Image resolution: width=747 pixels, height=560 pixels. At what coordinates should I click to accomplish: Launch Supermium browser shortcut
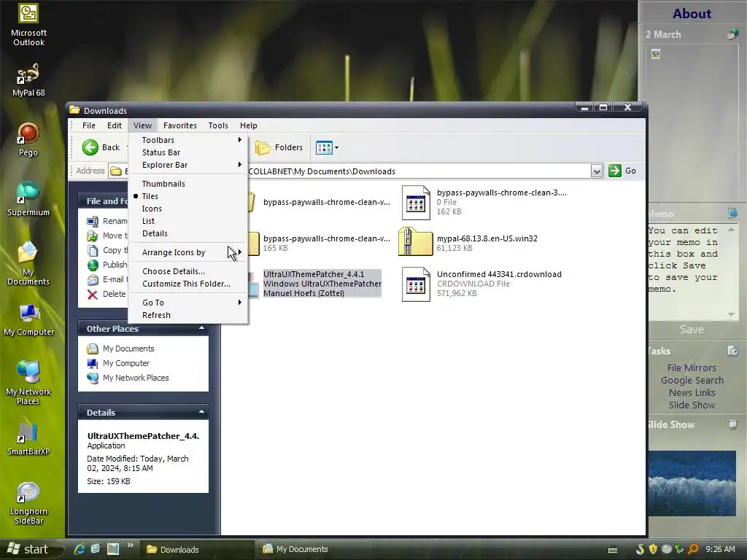pyautogui.click(x=28, y=199)
